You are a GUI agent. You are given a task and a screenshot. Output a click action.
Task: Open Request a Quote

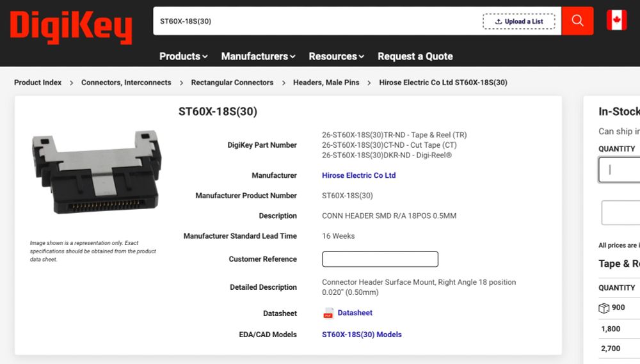pos(415,56)
